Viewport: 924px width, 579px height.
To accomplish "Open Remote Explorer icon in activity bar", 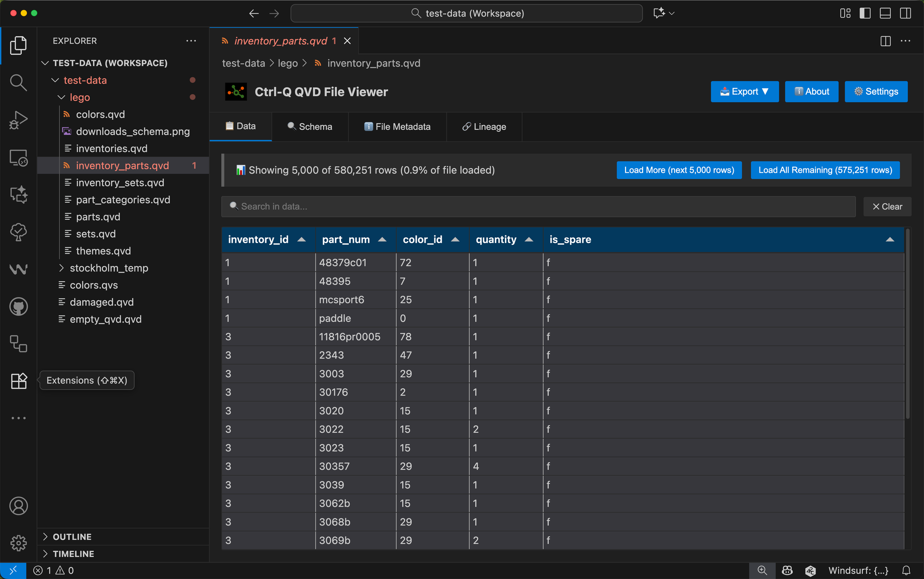I will click(18, 158).
